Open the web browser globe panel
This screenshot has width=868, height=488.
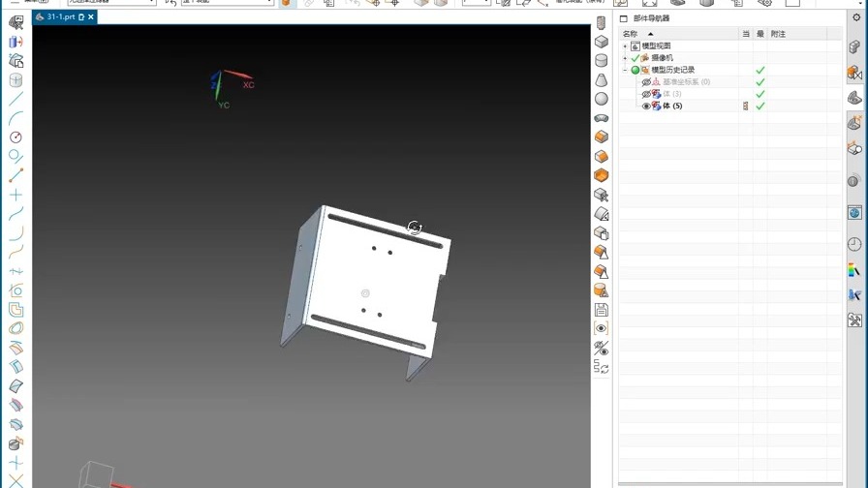point(854,213)
